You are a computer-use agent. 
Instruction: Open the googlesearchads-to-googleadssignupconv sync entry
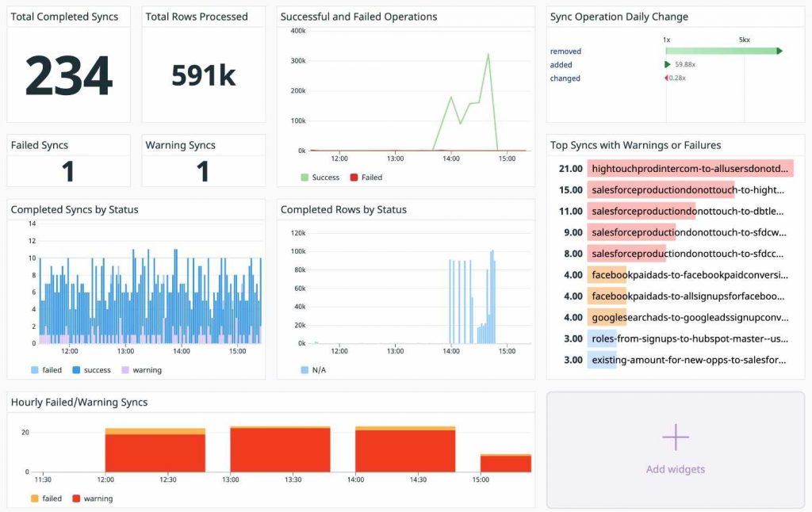click(686, 317)
